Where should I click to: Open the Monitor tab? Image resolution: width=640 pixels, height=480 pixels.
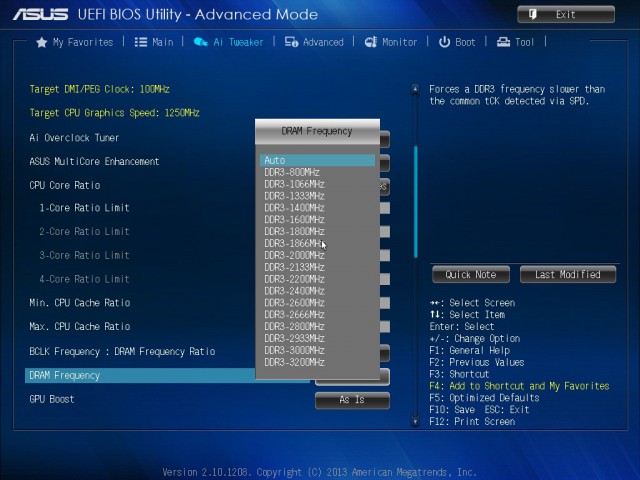(391, 42)
